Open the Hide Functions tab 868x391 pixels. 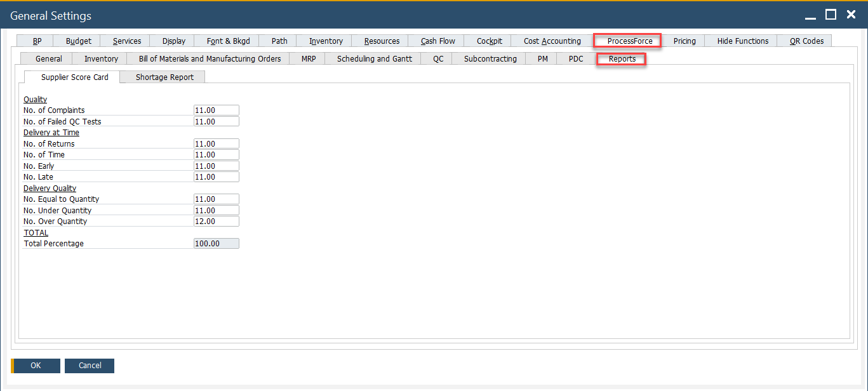740,40
